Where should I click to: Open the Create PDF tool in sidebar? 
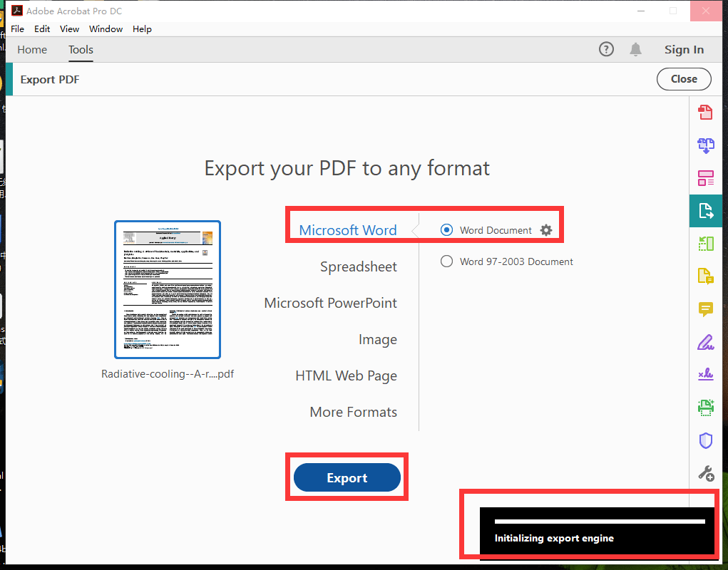705,112
